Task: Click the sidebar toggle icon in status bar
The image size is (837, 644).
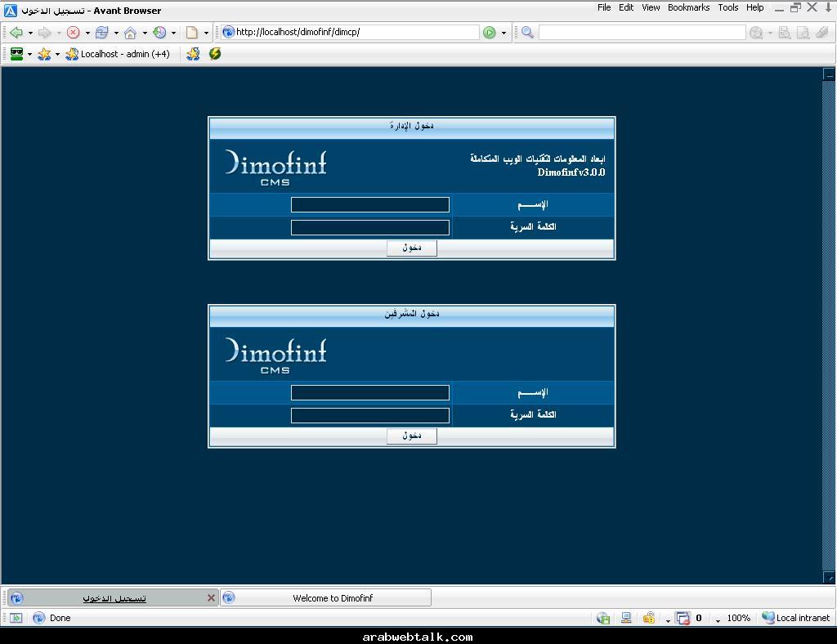Action: (16, 618)
